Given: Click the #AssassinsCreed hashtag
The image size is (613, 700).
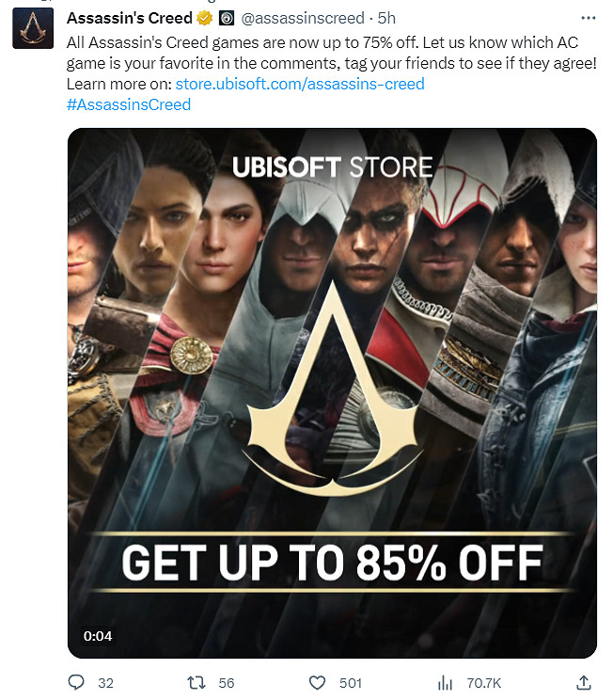Looking at the screenshot, I should coord(129,104).
